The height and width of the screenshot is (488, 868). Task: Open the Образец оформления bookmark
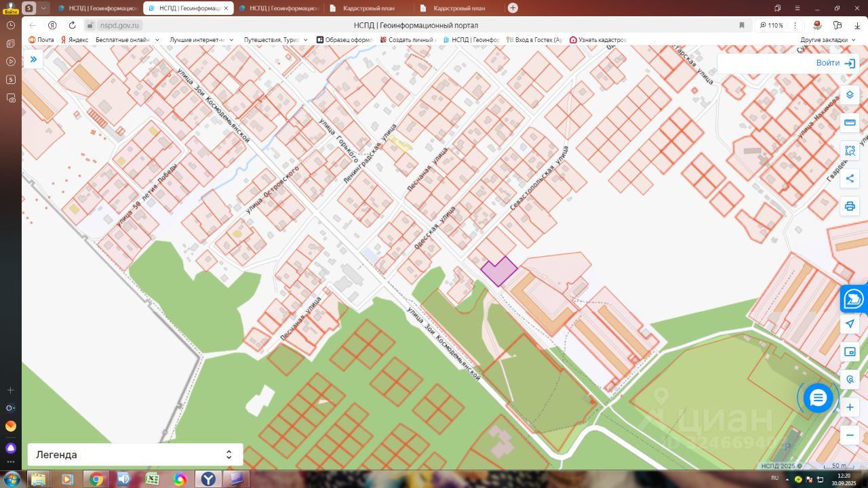coord(345,40)
